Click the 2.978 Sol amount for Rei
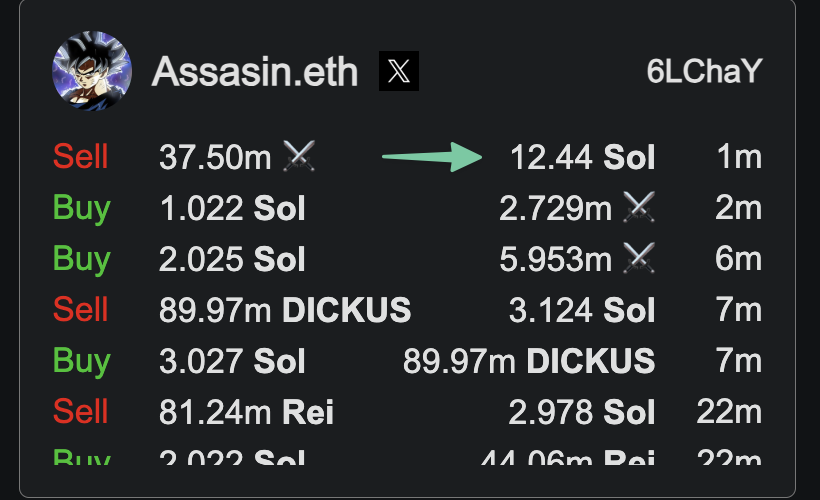This screenshot has width=820, height=500. (582, 412)
